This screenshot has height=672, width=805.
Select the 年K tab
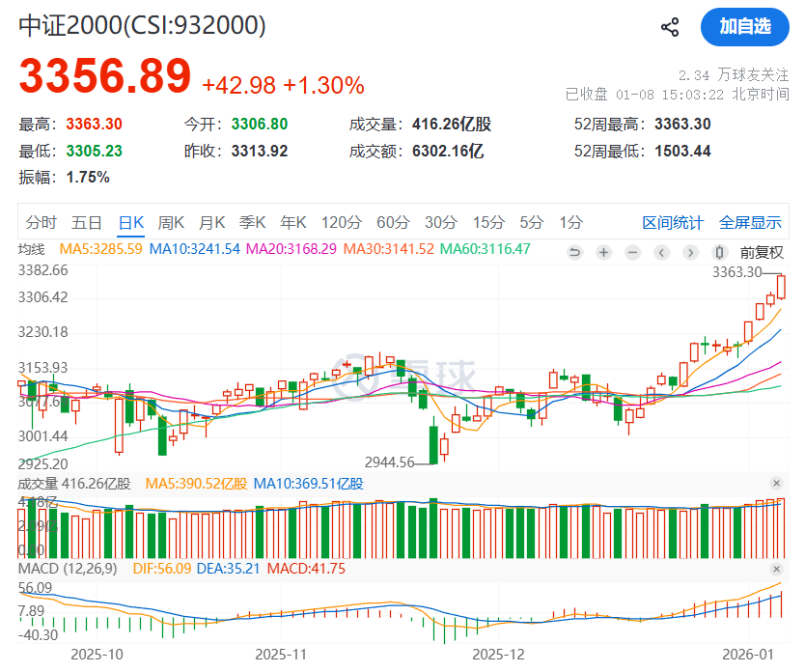tap(293, 223)
